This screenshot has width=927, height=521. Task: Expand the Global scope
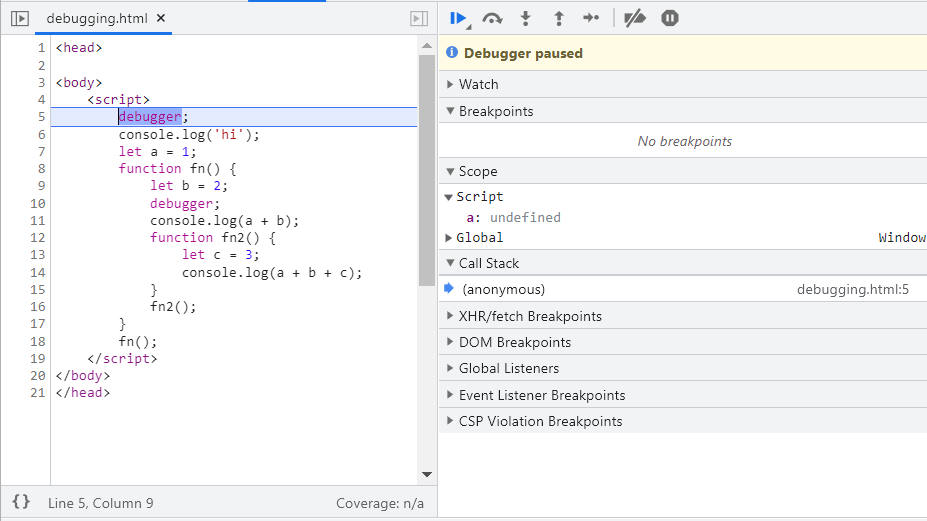pos(449,238)
